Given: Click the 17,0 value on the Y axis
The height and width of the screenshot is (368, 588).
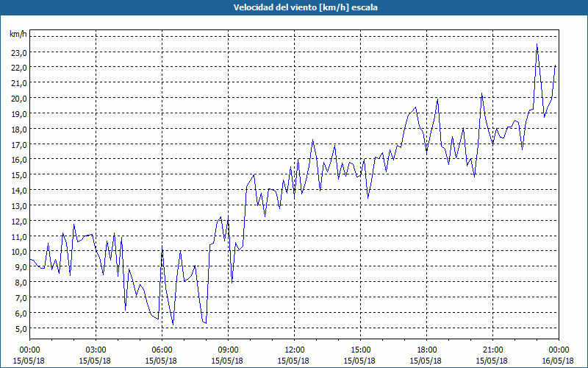Looking at the screenshot, I should [x=19, y=145].
